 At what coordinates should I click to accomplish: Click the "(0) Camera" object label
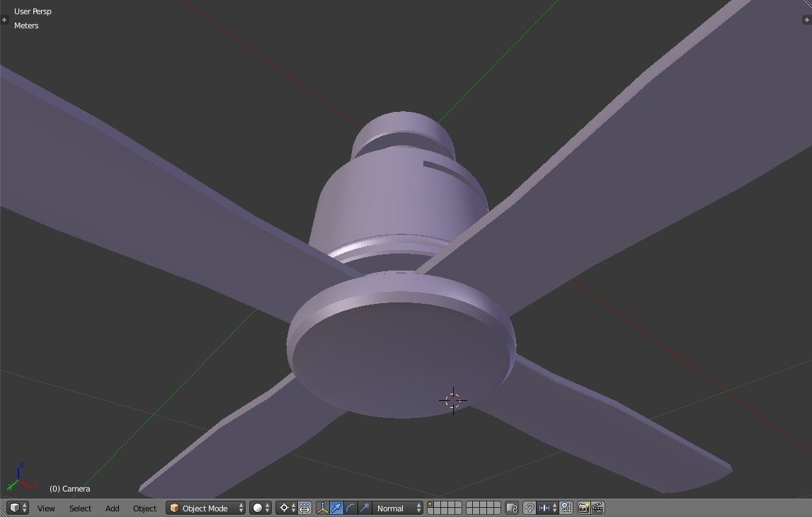click(70, 489)
